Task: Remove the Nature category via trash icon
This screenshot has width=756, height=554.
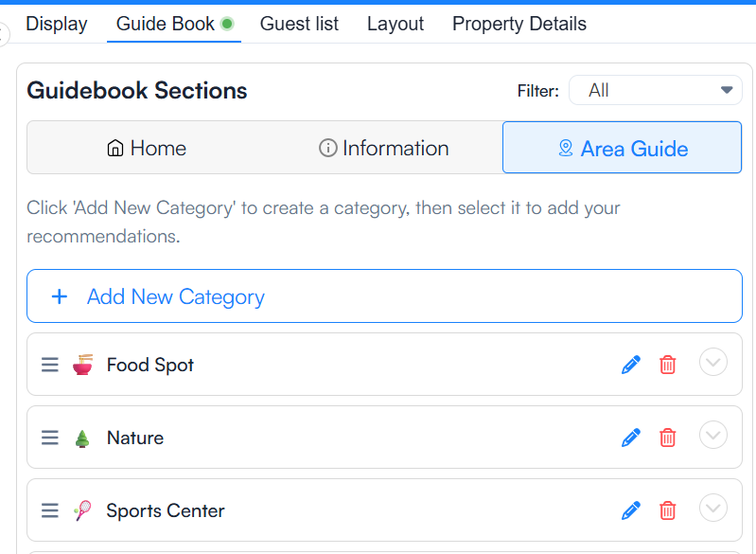Action: click(668, 438)
